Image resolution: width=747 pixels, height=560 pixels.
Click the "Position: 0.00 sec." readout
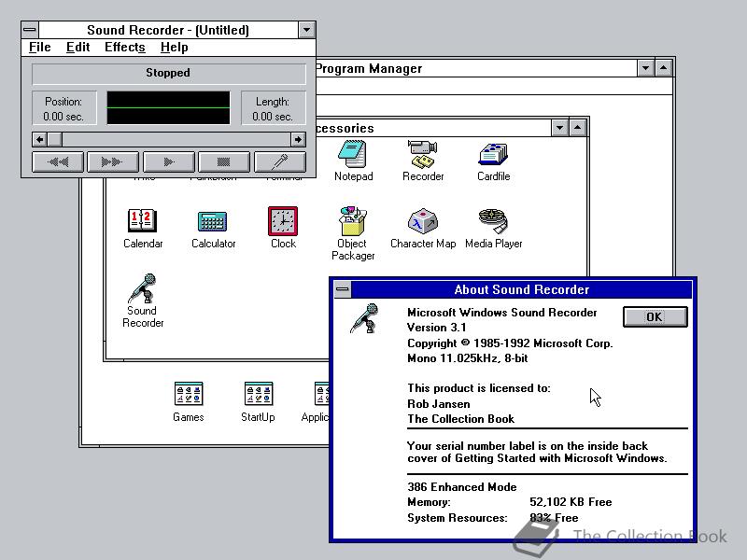coord(63,109)
